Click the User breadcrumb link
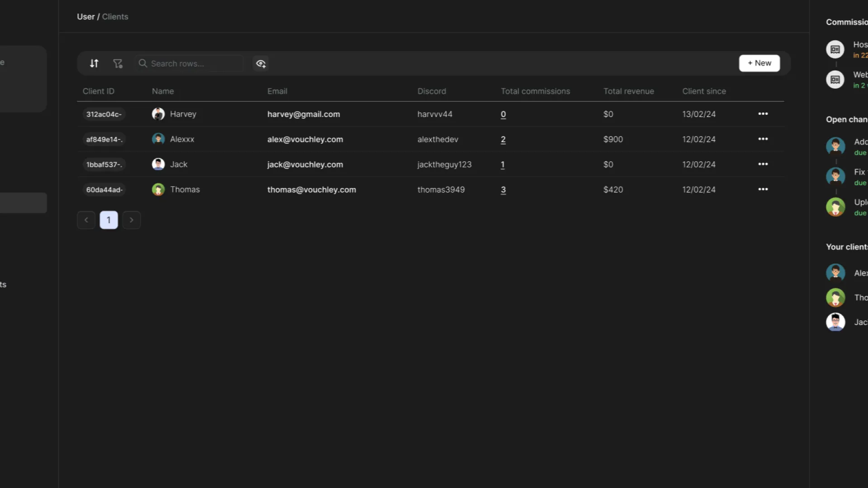Screen dimensions: 868x488 85,17
